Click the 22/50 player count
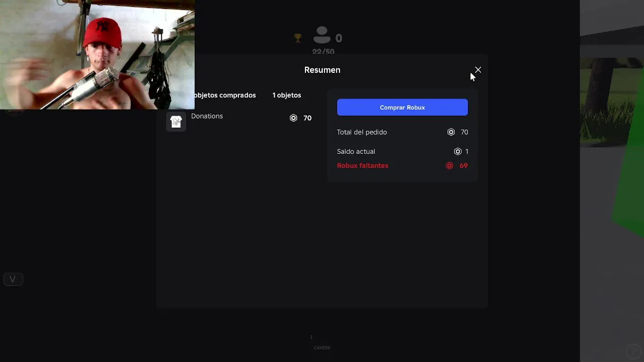Viewport: 644px width, 362px height. (323, 52)
